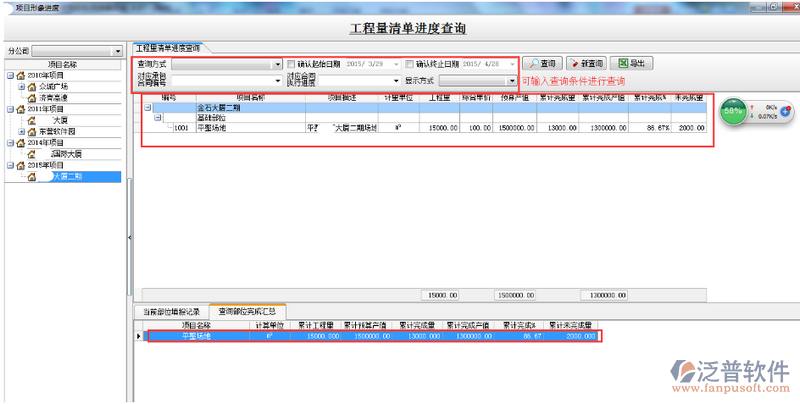The height and width of the screenshot is (404, 800).
Task: Click the 1300000.00 total field below grid
Action: (x=604, y=295)
